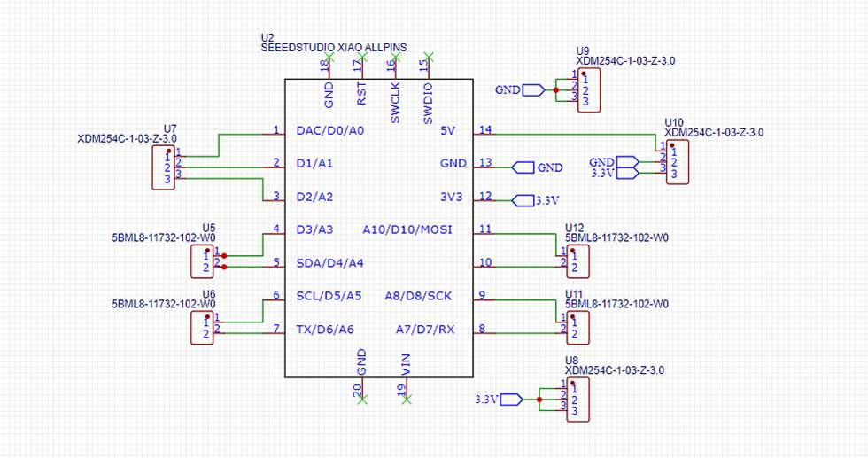Screen dimensions: 868x458
Task: Click the D1/A1 pin label
Action: point(314,163)
